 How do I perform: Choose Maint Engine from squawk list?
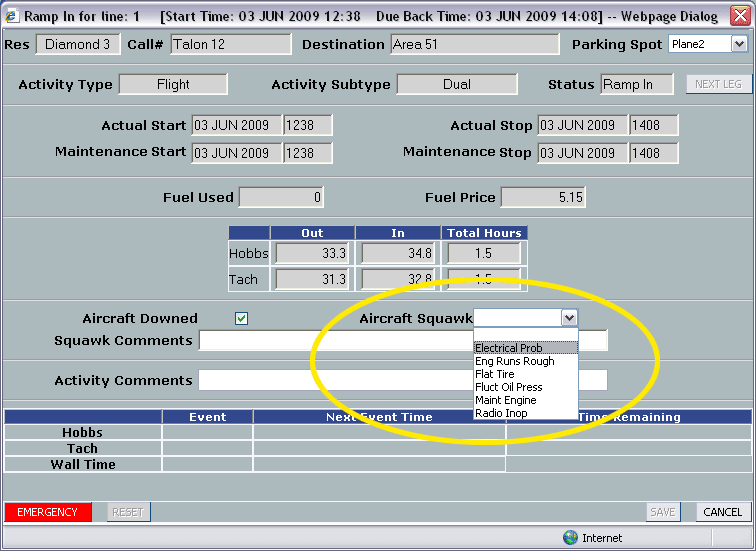[x=526, y=400]
